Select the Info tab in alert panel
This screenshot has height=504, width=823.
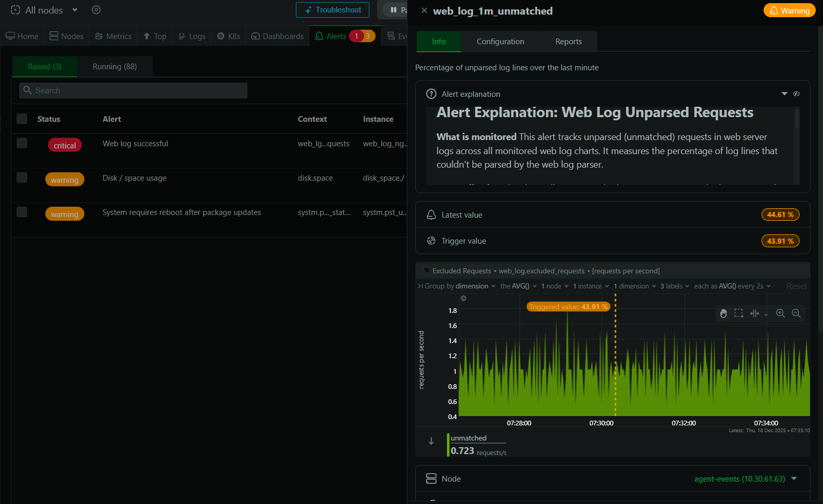coord(439,41)
